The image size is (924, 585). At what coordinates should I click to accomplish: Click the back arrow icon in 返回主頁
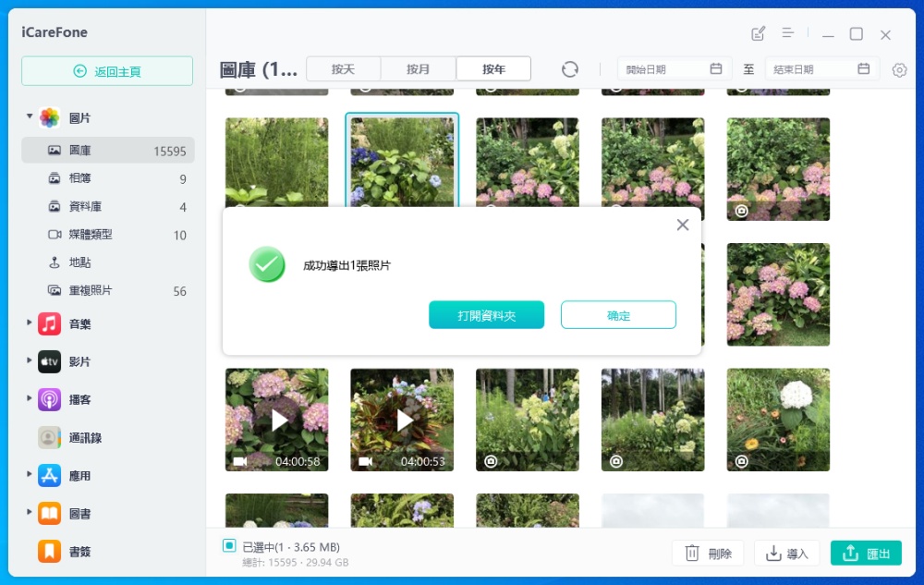[x=80, y=71]
